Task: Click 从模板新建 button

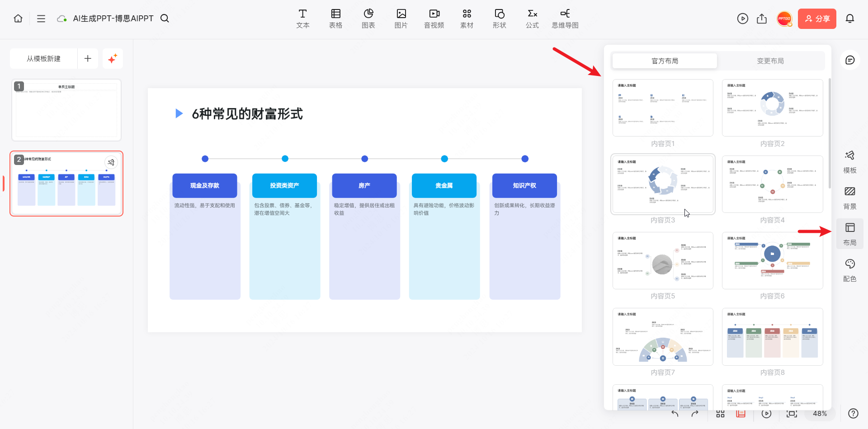Action: click(44, 59)
